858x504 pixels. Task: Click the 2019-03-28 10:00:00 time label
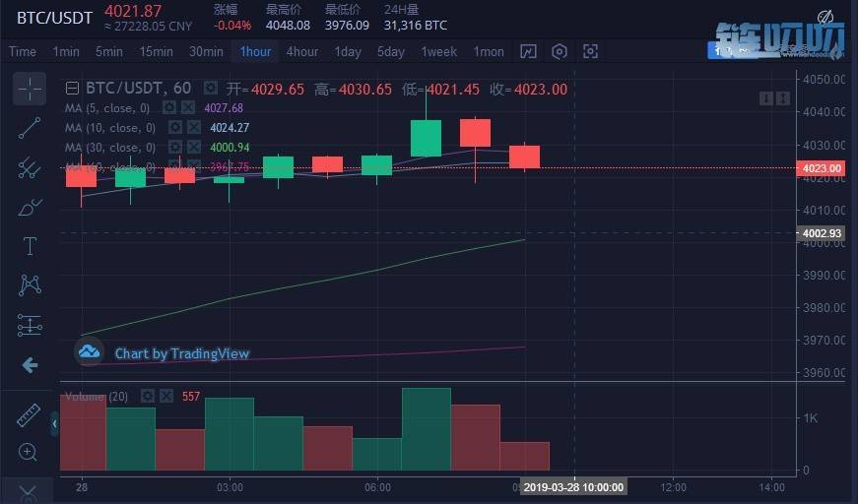pos(573,487)
